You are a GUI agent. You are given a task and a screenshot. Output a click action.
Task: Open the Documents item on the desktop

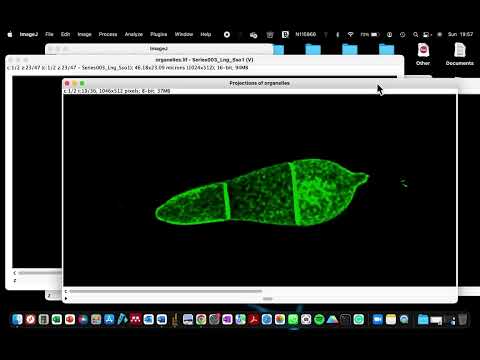[460, 54]
